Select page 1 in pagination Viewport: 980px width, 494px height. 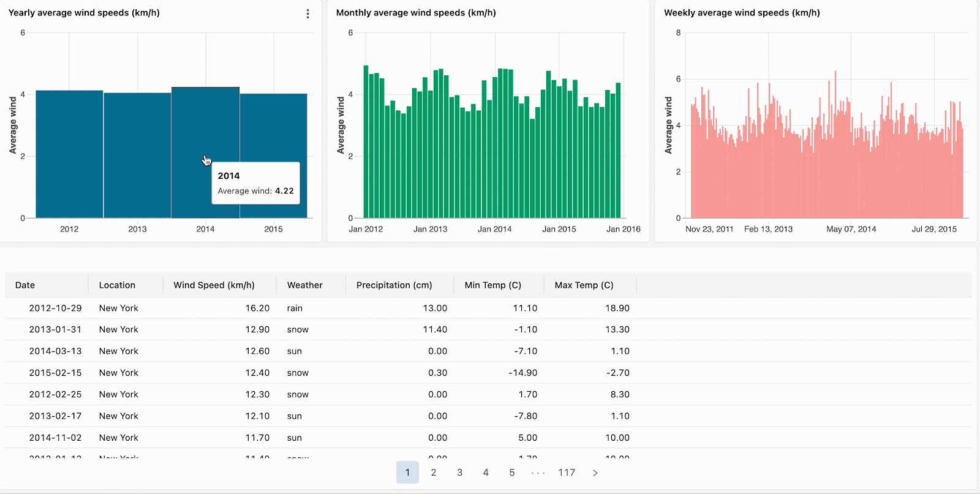coord(407,473)
